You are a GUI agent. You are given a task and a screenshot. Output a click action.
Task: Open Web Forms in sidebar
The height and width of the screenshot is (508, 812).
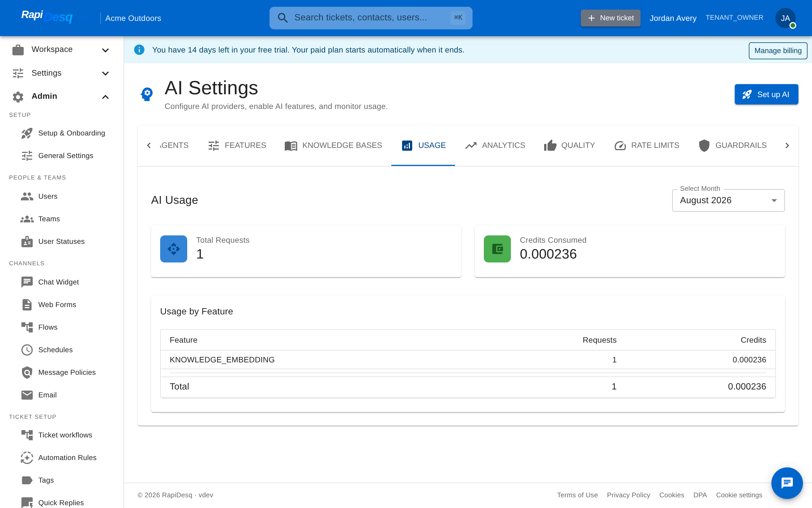point(62,305)
